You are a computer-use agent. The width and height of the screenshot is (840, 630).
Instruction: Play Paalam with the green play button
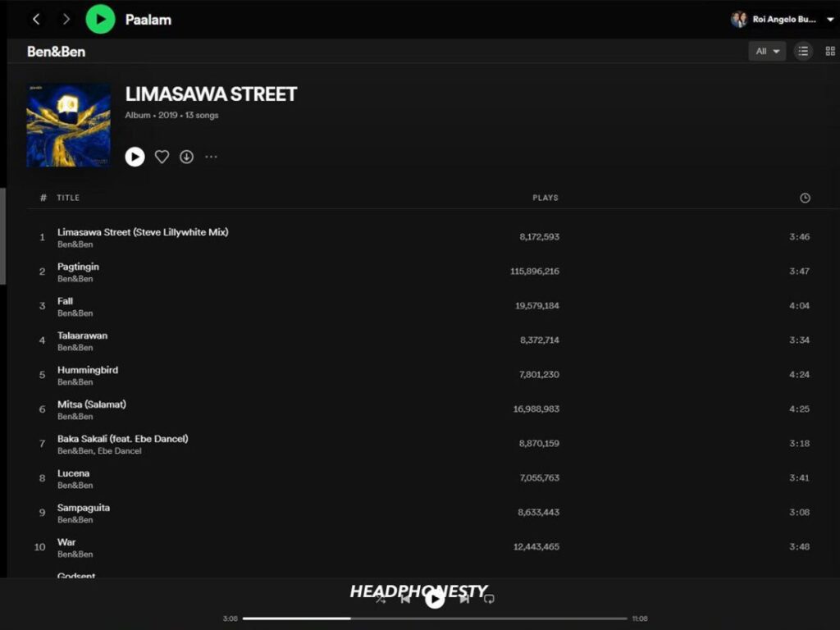[100, 20]
